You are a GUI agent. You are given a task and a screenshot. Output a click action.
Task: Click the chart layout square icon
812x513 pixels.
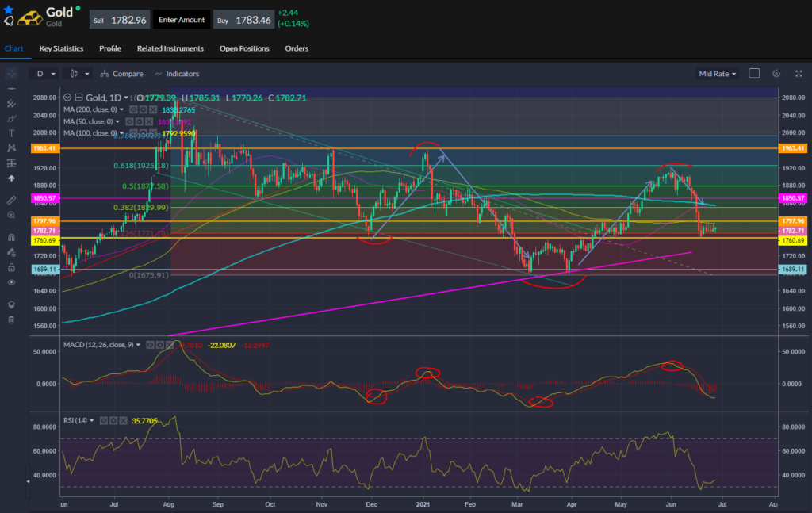[754, 74]
